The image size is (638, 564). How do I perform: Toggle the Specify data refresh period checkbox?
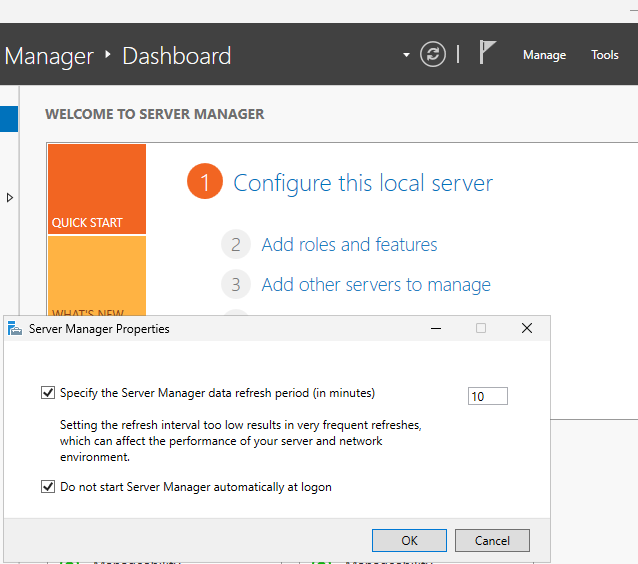(x=48, y=393)
